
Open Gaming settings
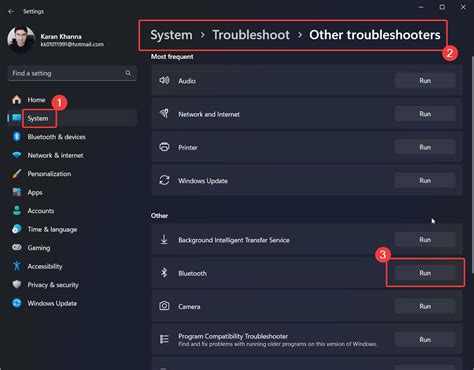click(x=72, y=248)
